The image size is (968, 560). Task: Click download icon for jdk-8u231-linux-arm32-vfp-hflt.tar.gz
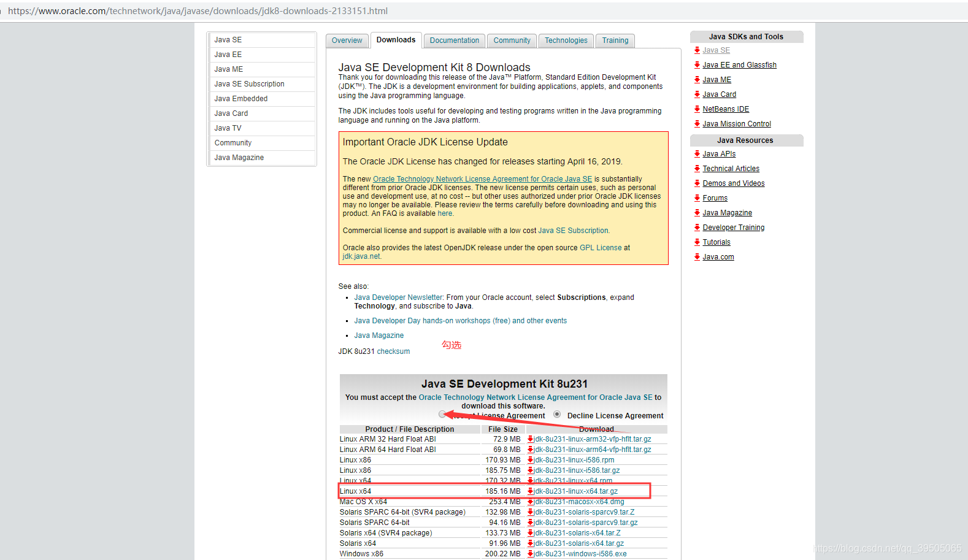coord(531,439)
